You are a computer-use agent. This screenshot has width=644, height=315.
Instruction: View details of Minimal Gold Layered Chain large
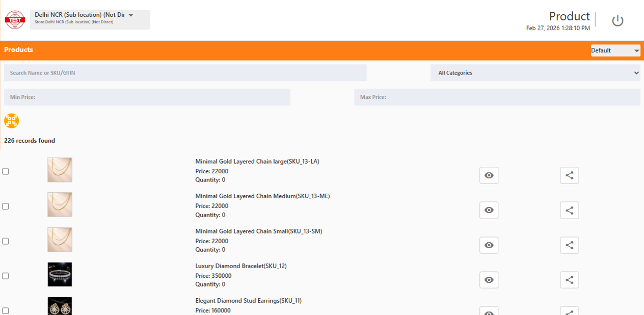point(489,175)
